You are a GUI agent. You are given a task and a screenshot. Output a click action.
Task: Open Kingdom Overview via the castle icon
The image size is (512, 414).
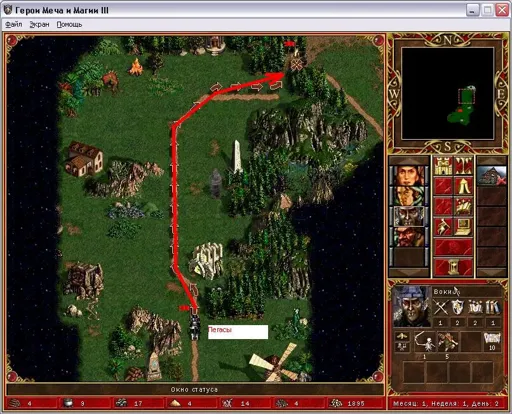(443, 166)
